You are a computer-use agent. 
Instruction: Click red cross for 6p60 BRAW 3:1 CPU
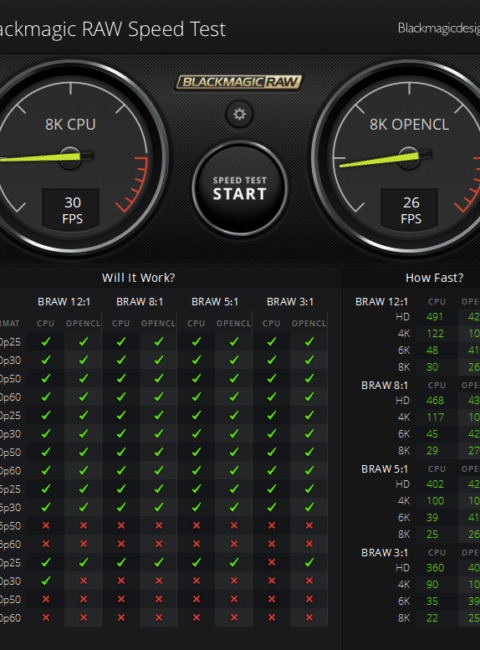(x=272, y=544)
